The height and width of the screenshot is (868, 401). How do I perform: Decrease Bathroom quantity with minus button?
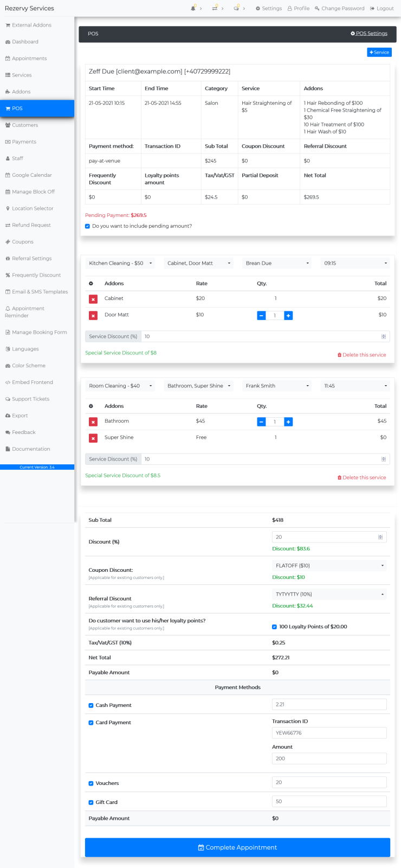(x=261, y=422)
